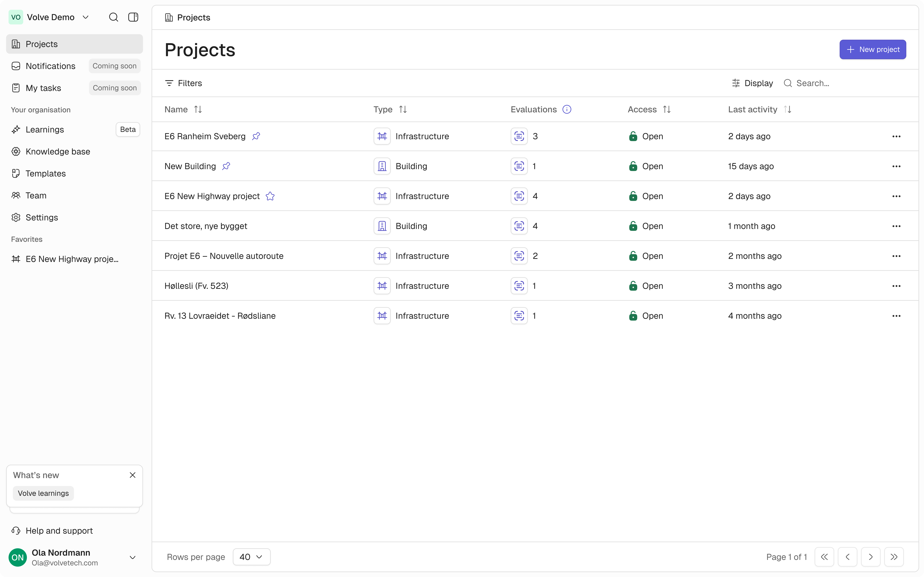Expand the Volve Demo workspace dropdown
The width and height of the screenshot is (924, 577).
point(86,17)
